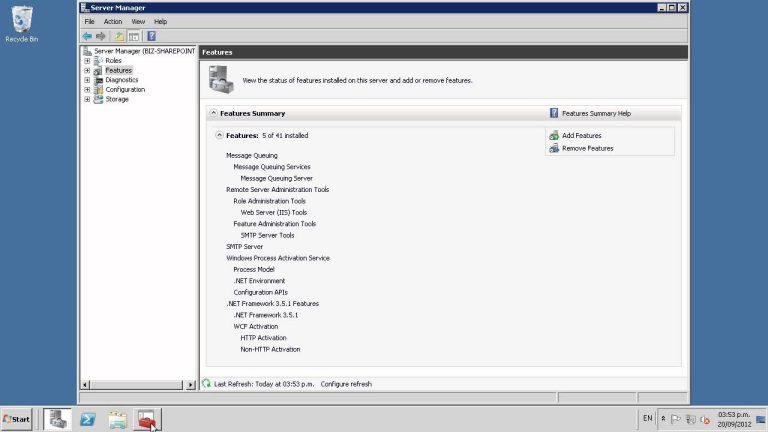Image resolution: width=768 pixels, height=432 pixels.
Task: Open Features Summary Help link
Action: click(x=596, y=114)
